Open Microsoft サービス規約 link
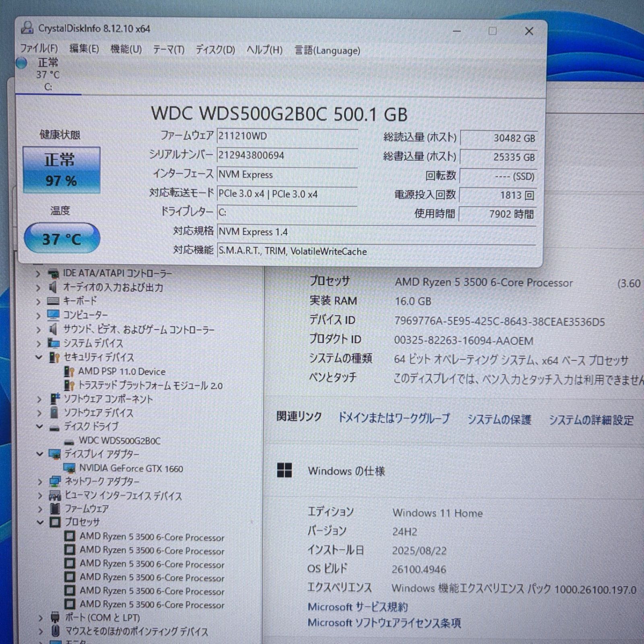 (x=357, y=607)
